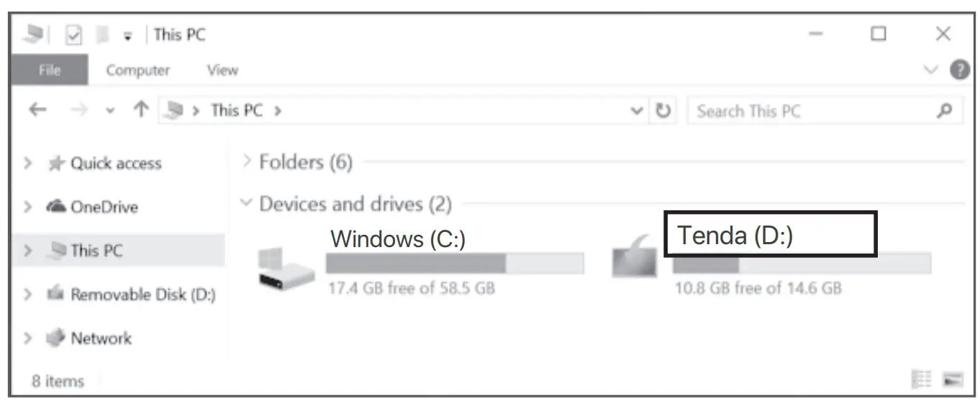The width and height of the screenshot is (980, 407).
Task: Switch to the details view icon
Action: (922, 380)
